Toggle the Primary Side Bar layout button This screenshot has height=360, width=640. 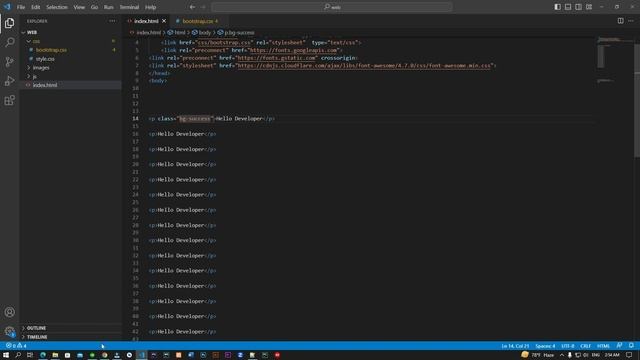(558, 7)
